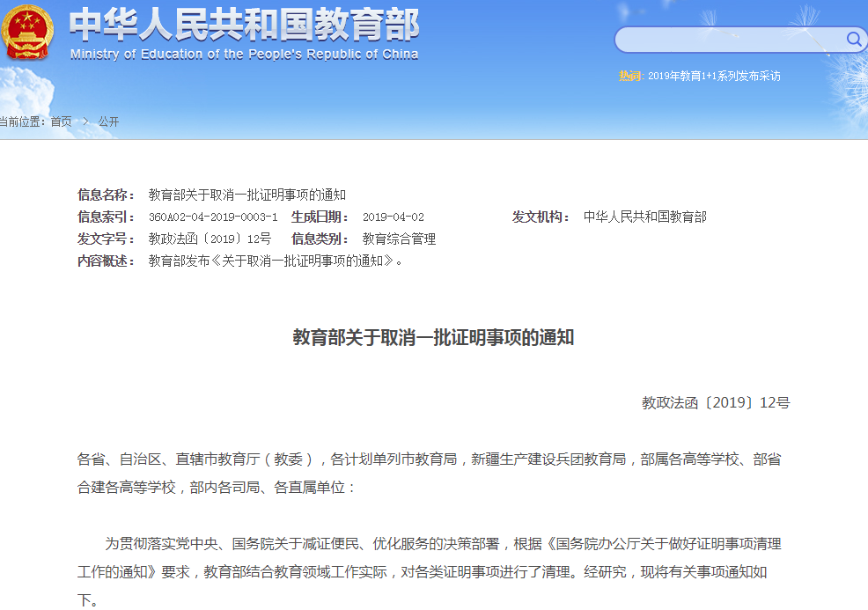Click the 发文字号 field label

click(106, 239)
